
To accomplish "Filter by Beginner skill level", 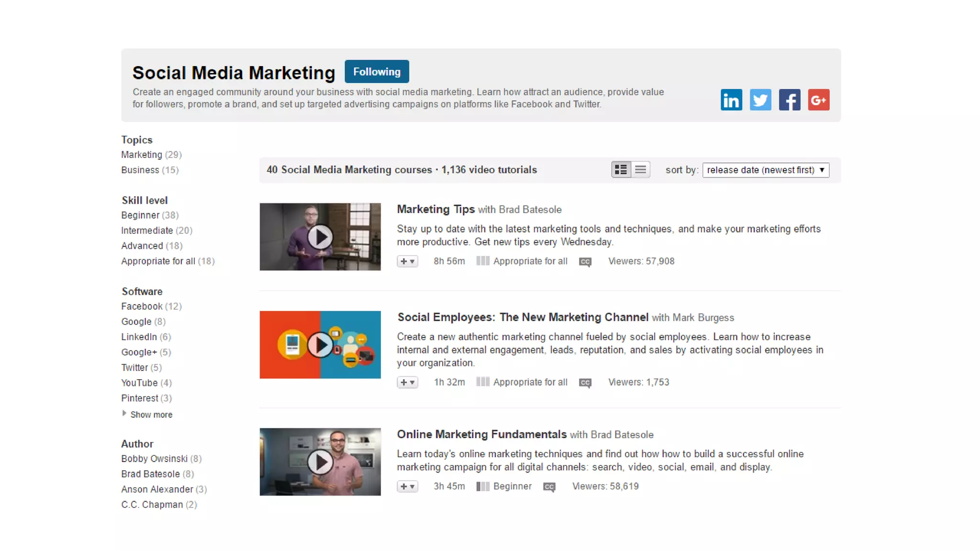I will [x=140, y=215].
